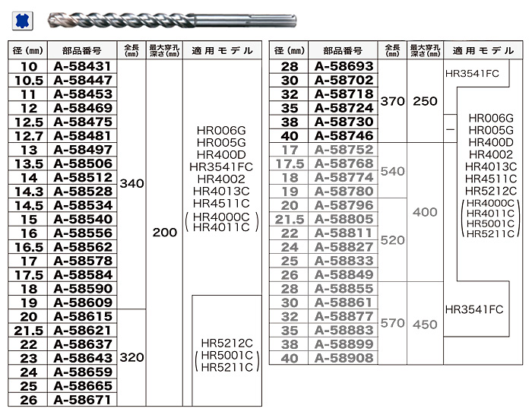Select part number A-58693
The image size is (532, 418).
tap(344, 66)
